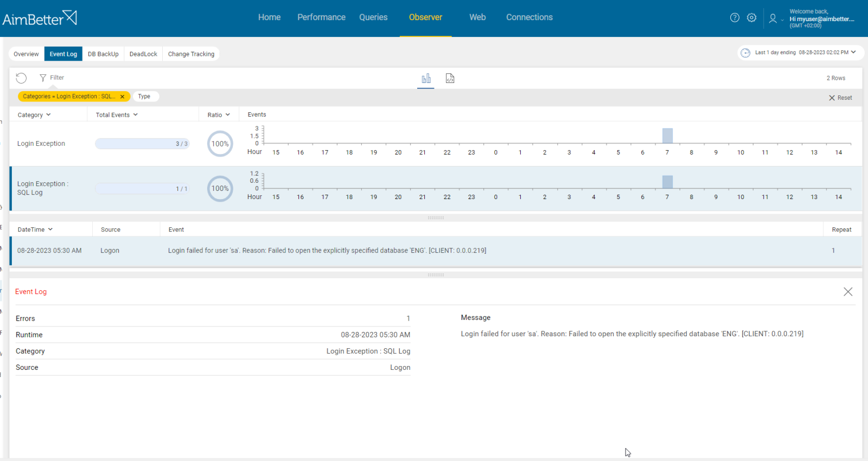Viewport: 868px width, 461px height.
Task: Click Login Exception 100% ratio ring
Action: pos(220,144)
